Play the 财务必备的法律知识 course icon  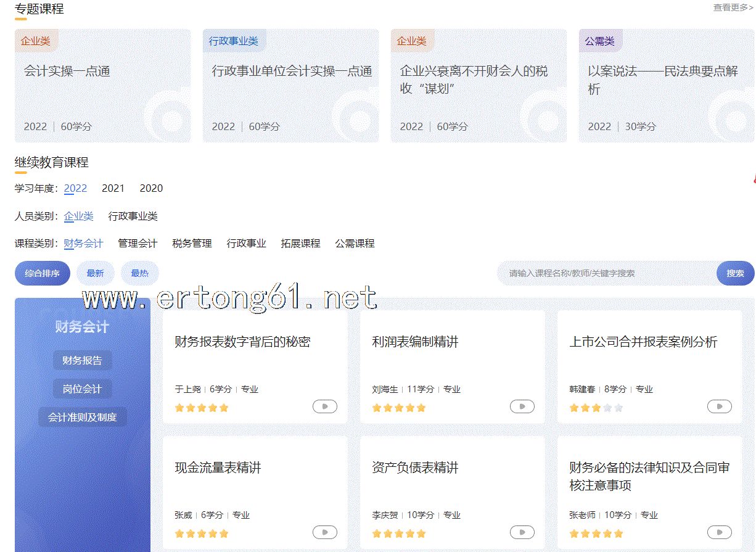[x=720, y=532]
